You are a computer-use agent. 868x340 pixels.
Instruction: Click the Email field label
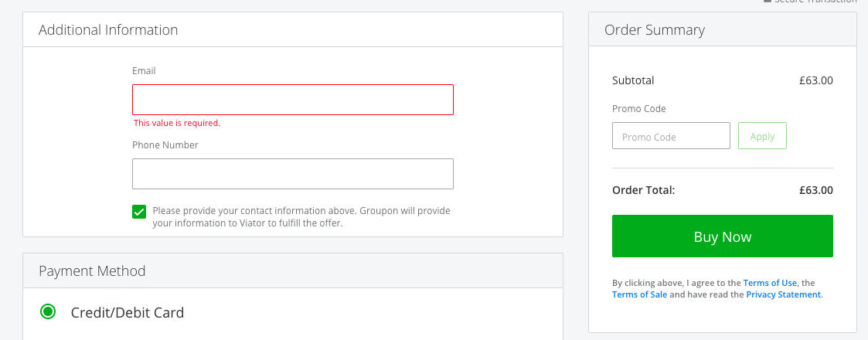tap(144, 70)
